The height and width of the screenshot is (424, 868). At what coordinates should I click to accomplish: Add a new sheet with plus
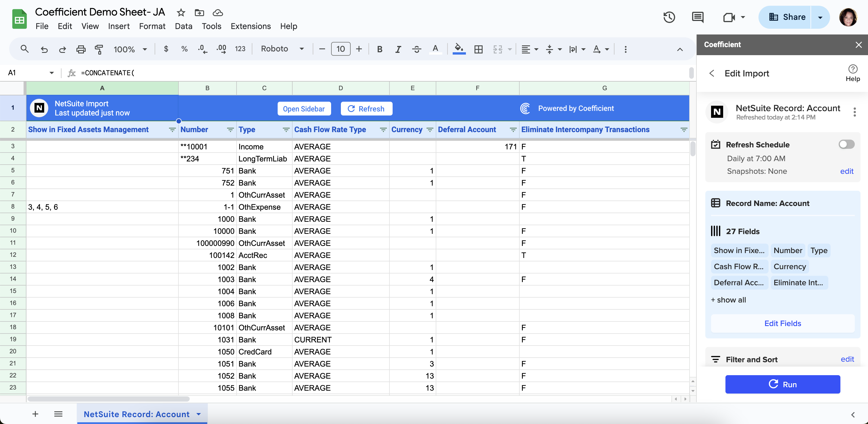(x=35, y=414)
